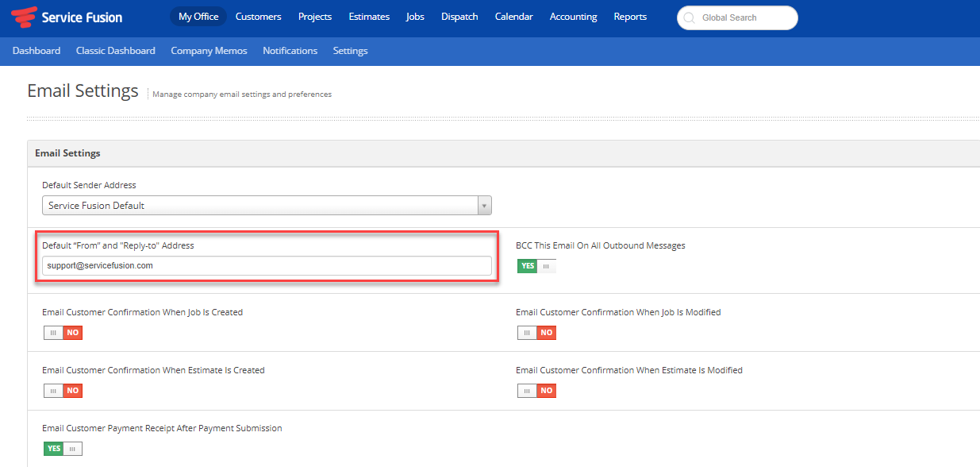This screenshot has width=980, height=467.
Task: Click the 'Default Sender Address' label
Action: (89, 185)
